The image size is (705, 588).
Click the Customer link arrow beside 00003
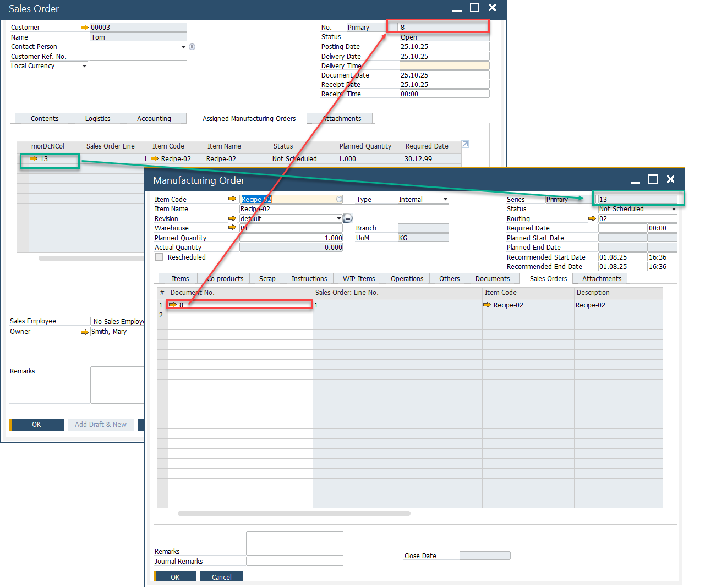(x=84, y=28)
